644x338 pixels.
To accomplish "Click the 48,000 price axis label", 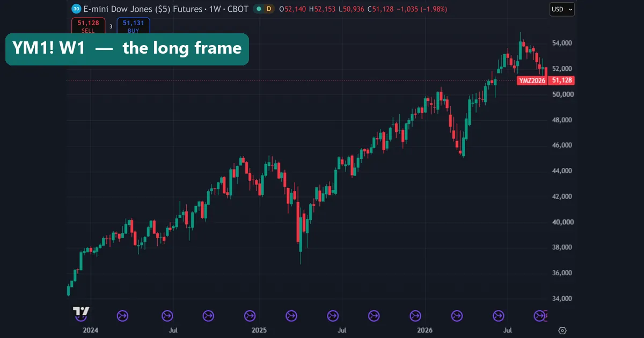I will (x=562, y=120).
